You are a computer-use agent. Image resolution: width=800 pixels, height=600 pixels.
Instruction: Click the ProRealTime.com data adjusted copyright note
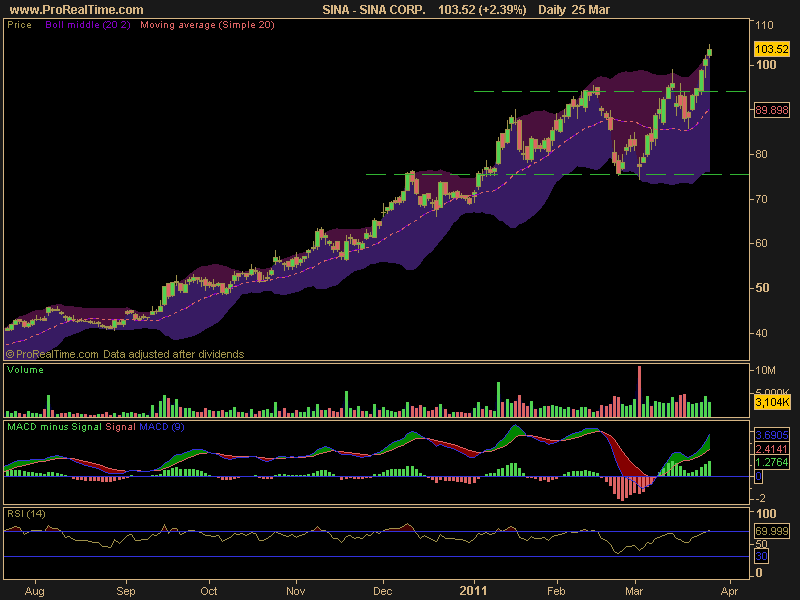125,354
